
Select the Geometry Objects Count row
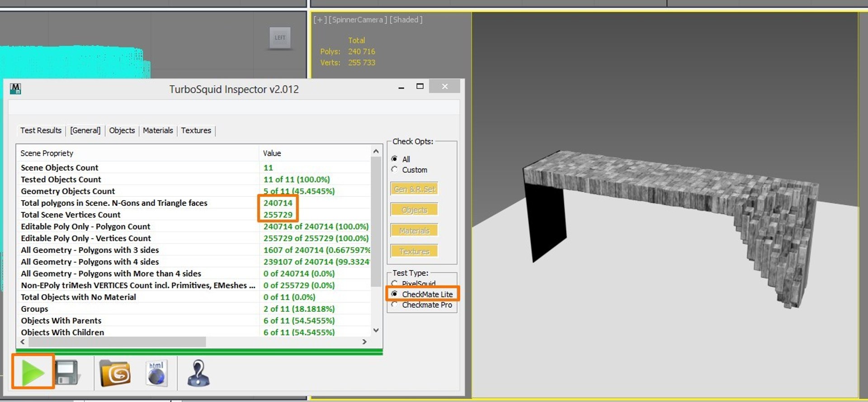click(x=193, y=191)
